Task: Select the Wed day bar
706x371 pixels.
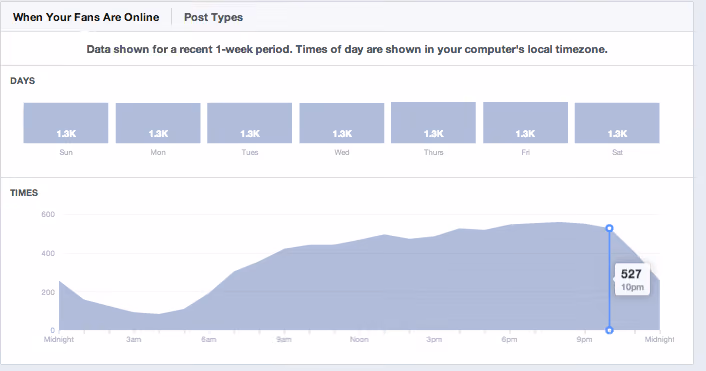Action: (x=342, y=123)
